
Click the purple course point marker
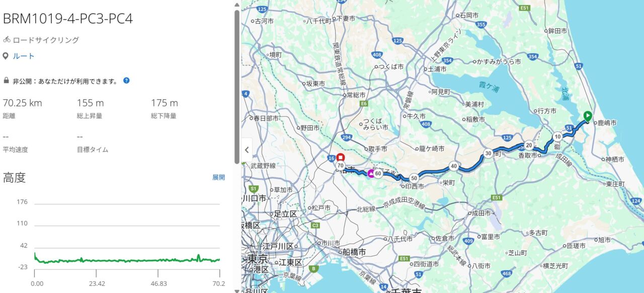pyautogui.click(x=371, y=174)
